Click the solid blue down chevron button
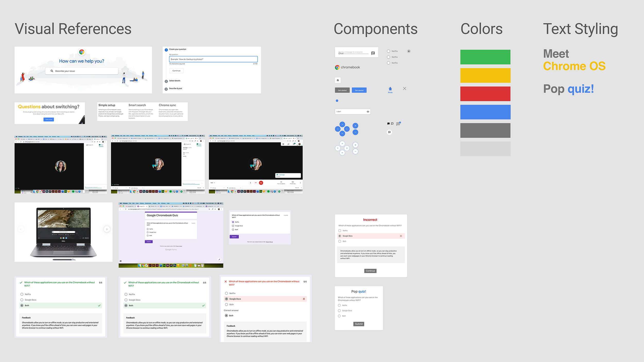Viewport: 644px width, 362px height. tap(342, 133)
